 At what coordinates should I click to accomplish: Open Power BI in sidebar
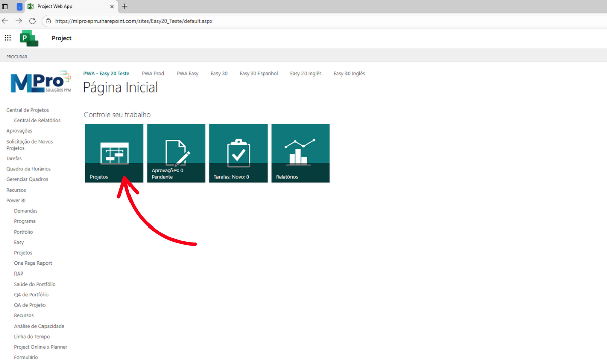pyautogui.click(x=16, y=201)
